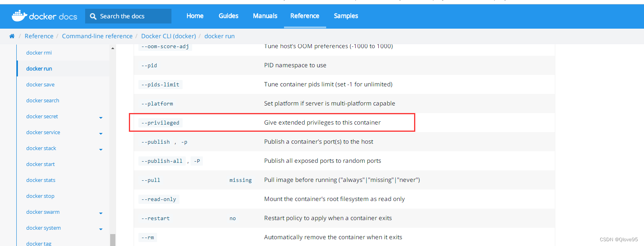Expand the docker system submenu arrow
The width and height of the screenshot is (644, 246).
click(101, 229)
